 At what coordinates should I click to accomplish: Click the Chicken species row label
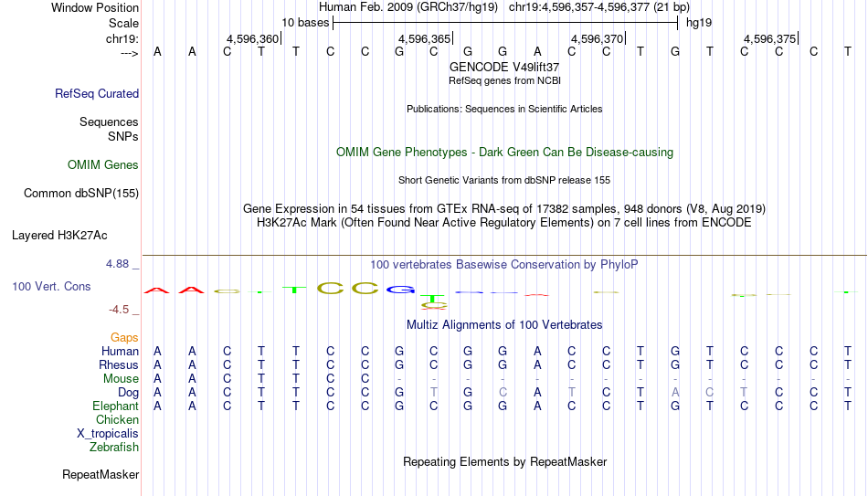[x=117, y=419]
